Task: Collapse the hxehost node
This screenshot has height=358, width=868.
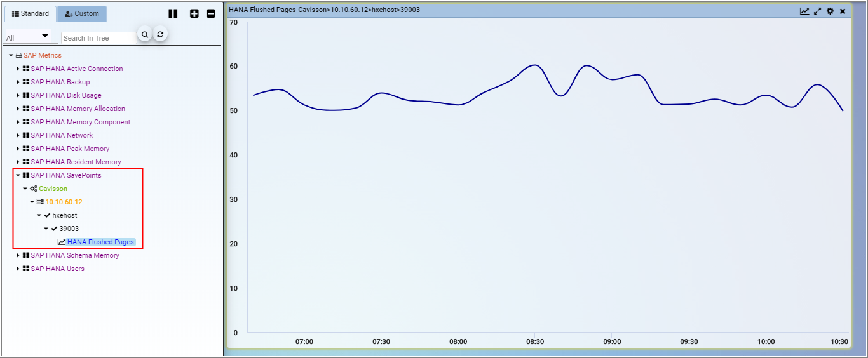Action: point(39,215)
